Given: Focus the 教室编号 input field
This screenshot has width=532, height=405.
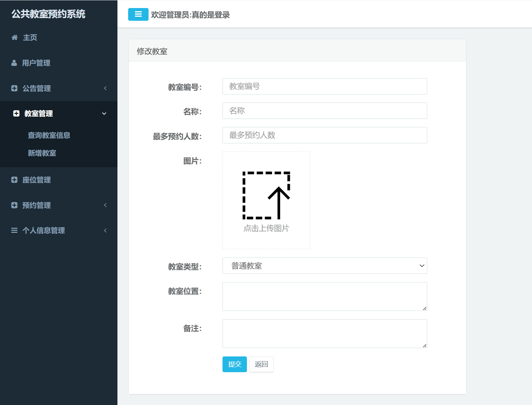Looking at the screenshot, I should pos(325,86).
